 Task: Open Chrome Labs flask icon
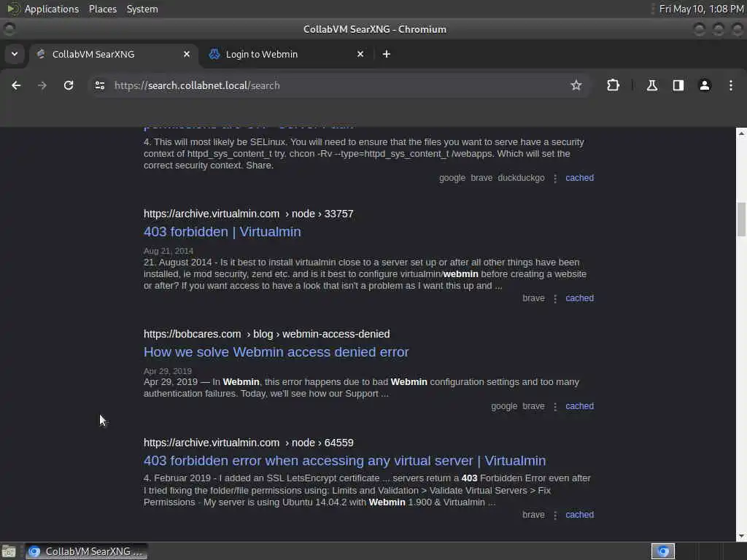tap(651, 85)
